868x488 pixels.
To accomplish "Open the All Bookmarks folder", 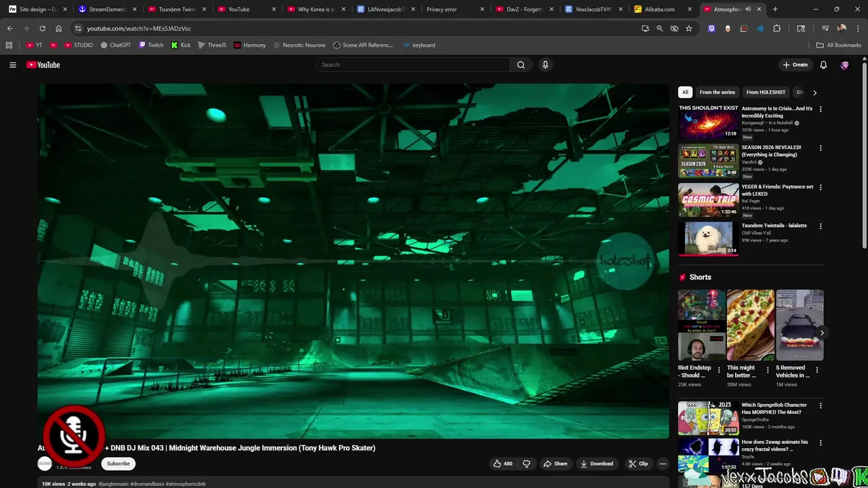I will pos(839,45).
